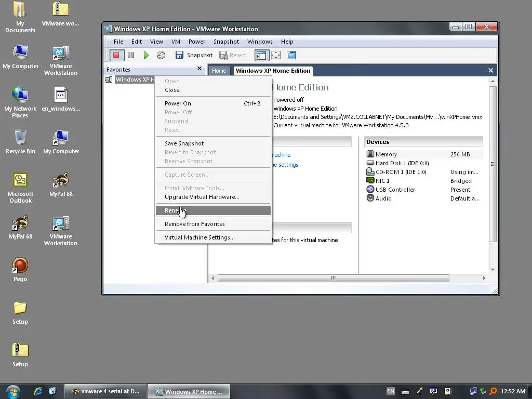Screen dimensions: 532x399
Task: Click the Full Screen toolbar icon
Action: [276, 55]
